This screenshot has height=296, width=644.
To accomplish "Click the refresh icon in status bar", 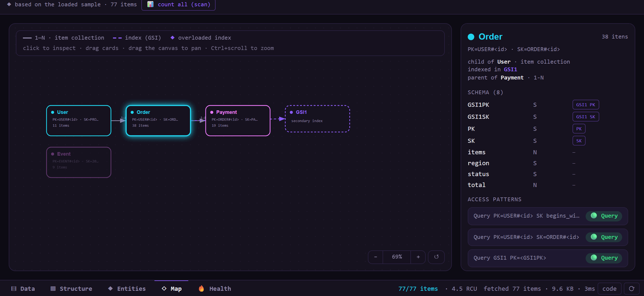I will 631,288.
